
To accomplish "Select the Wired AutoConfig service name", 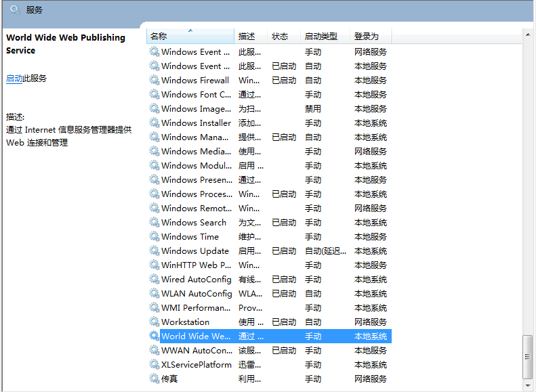I will [197, 280].
